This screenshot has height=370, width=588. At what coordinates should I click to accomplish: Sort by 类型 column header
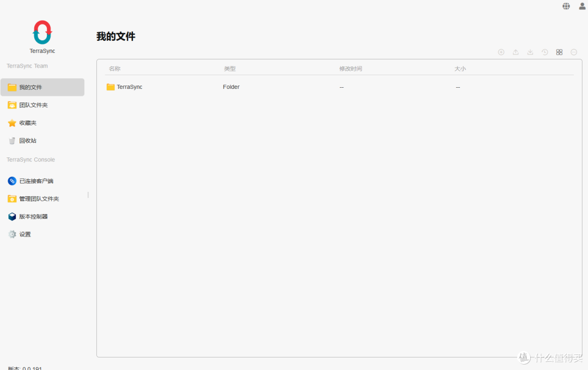click(230, 69)
